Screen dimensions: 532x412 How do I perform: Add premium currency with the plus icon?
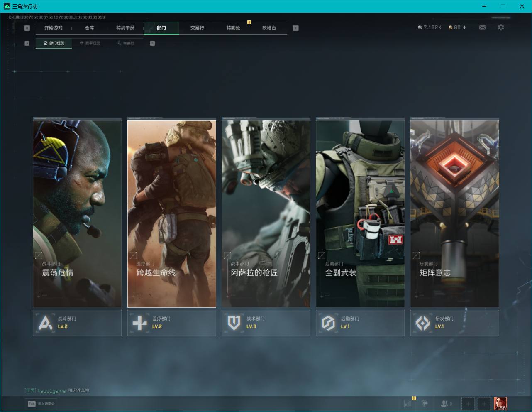point(464,27)
